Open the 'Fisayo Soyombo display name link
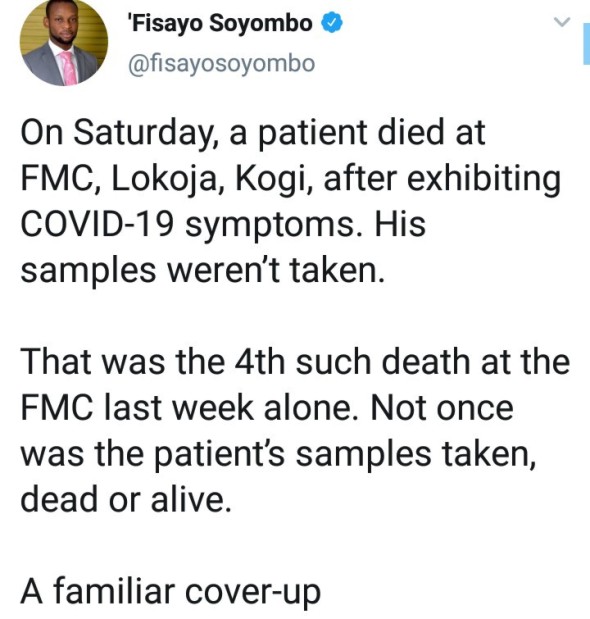This screenshot has height=619, width=590. [x=220, y=23]
